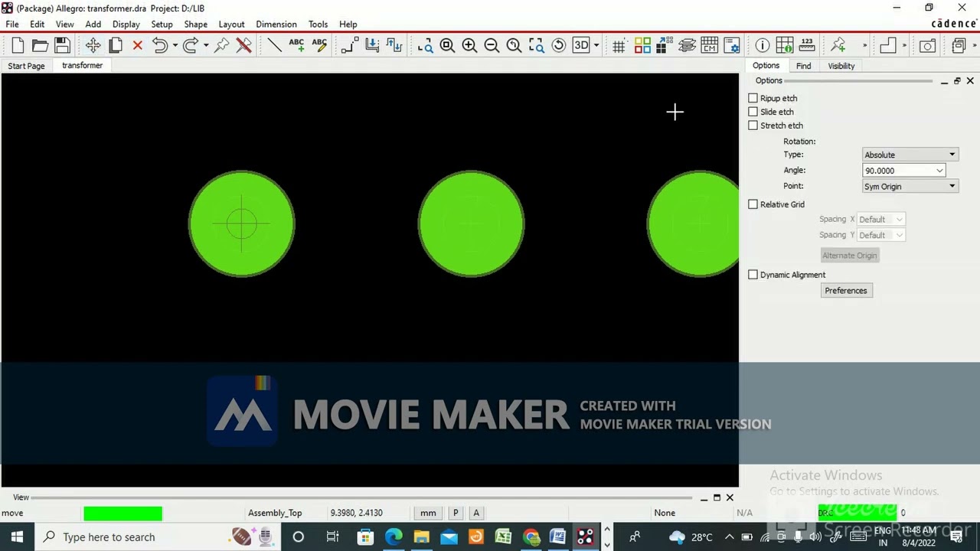Click the Zoom Out magnifier icon
Screen dimensions: 980x551
click(492, 46)
